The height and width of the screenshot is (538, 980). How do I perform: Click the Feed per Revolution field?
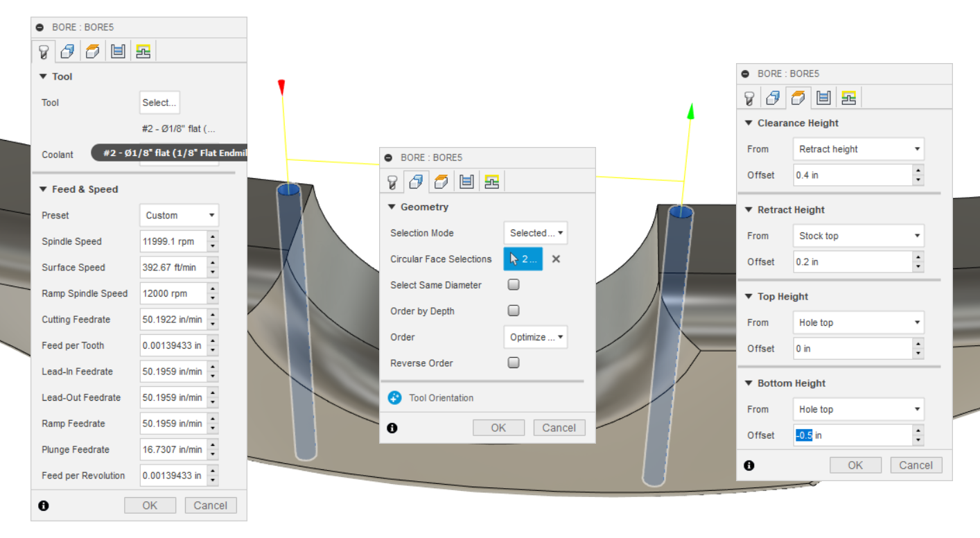coord(173,476)
